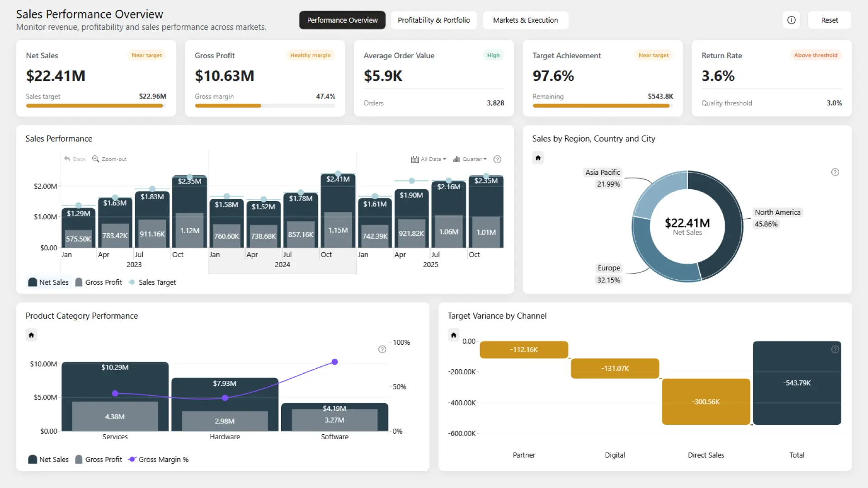Screen dimensions: 868x488
Task: Click the 3.6% Return Rate value
Action: point(718,76)
